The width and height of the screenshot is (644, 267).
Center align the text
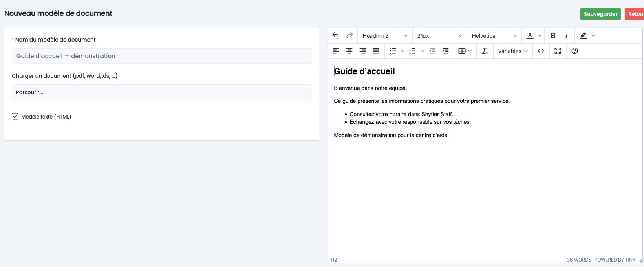pyautogui.click(x=349, y=51)
